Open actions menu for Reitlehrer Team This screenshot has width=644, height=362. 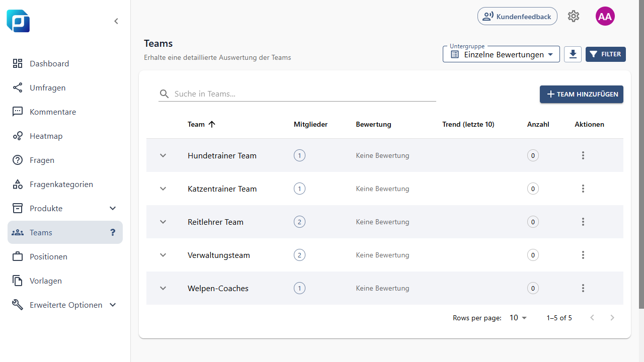583,222
